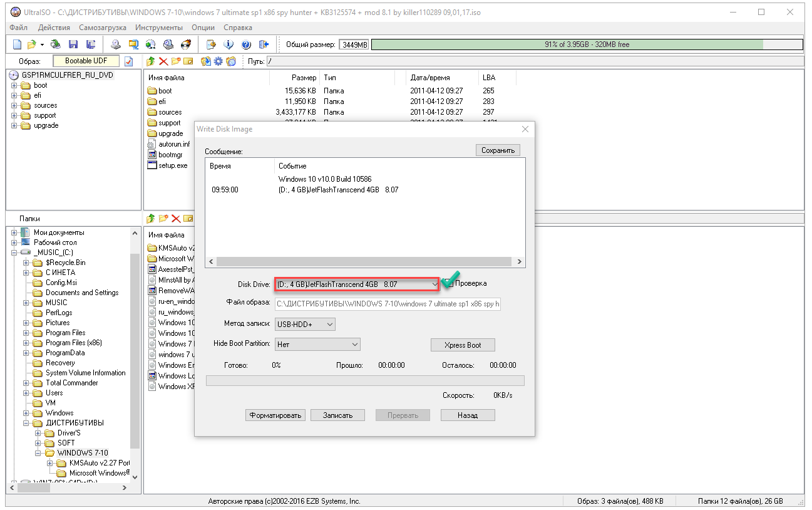Click the drive-with-disc icon left of Burn icon
The image size is (812, 510).
[168, 44]
